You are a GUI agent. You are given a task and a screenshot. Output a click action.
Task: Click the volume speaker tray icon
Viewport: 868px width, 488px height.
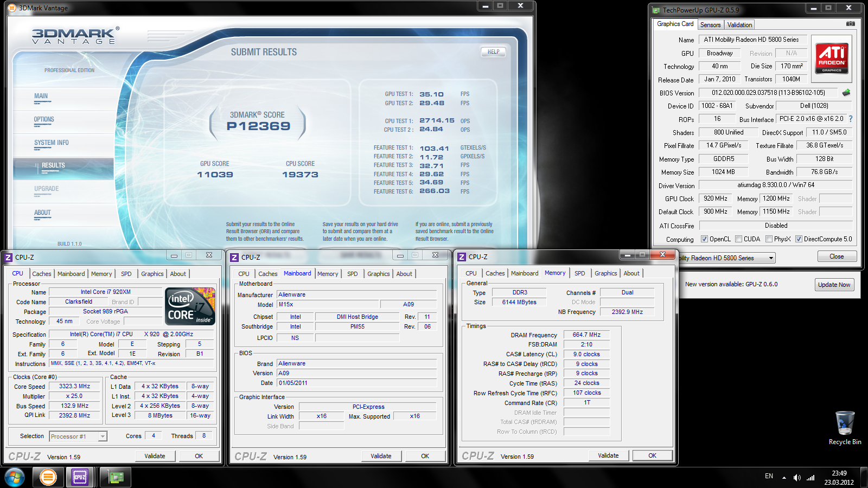[796, 478]
